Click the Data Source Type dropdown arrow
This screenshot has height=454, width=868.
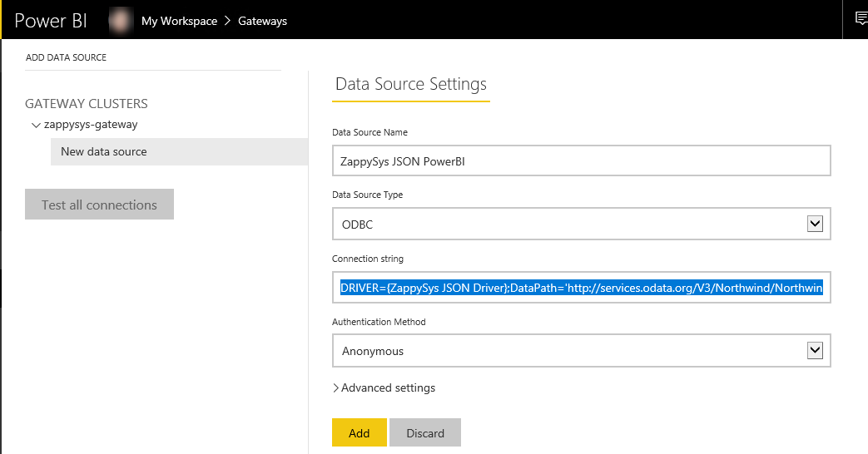pos(815,224)
